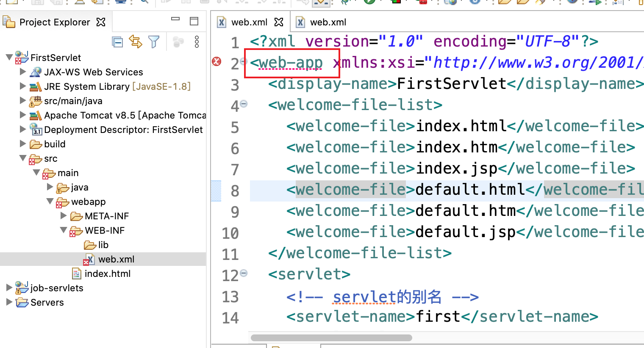Click Deployment Descriptor icon

pos(36,129)
